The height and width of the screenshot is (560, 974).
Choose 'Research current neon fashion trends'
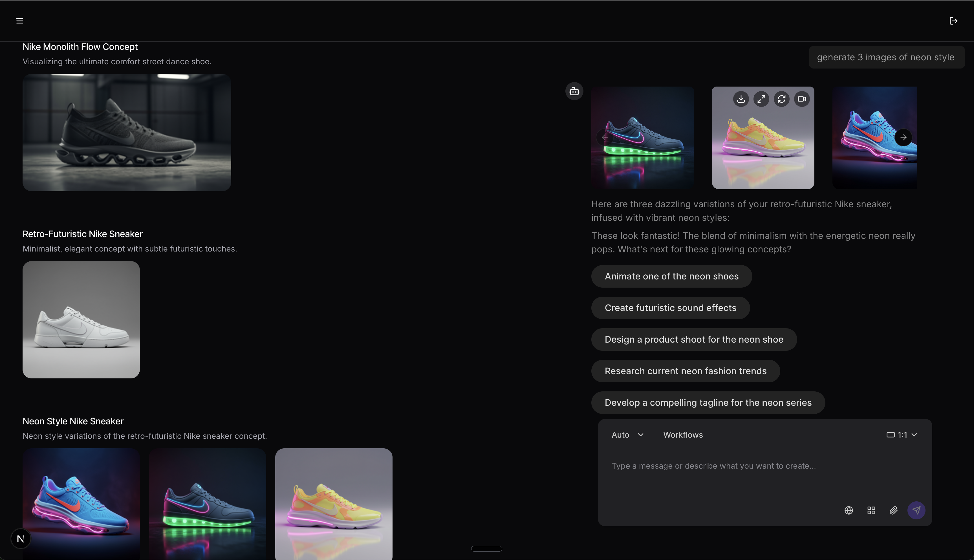click(x=686, y=371)
